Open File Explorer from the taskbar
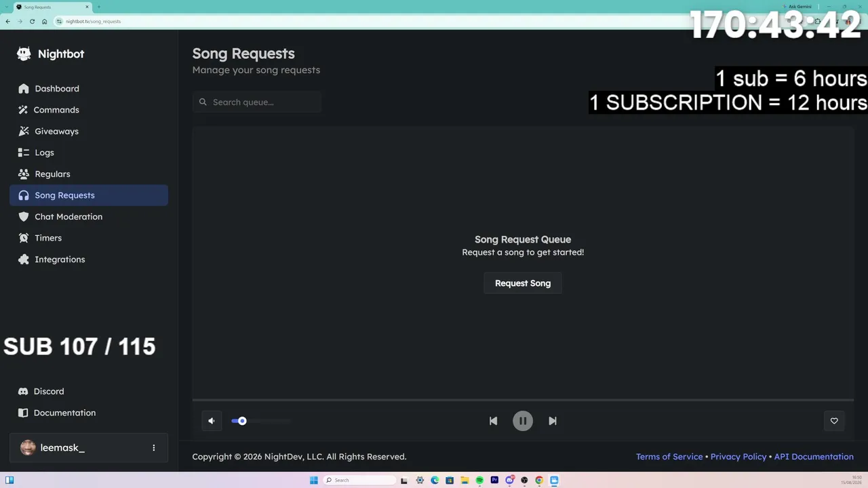 coord(465,481)
